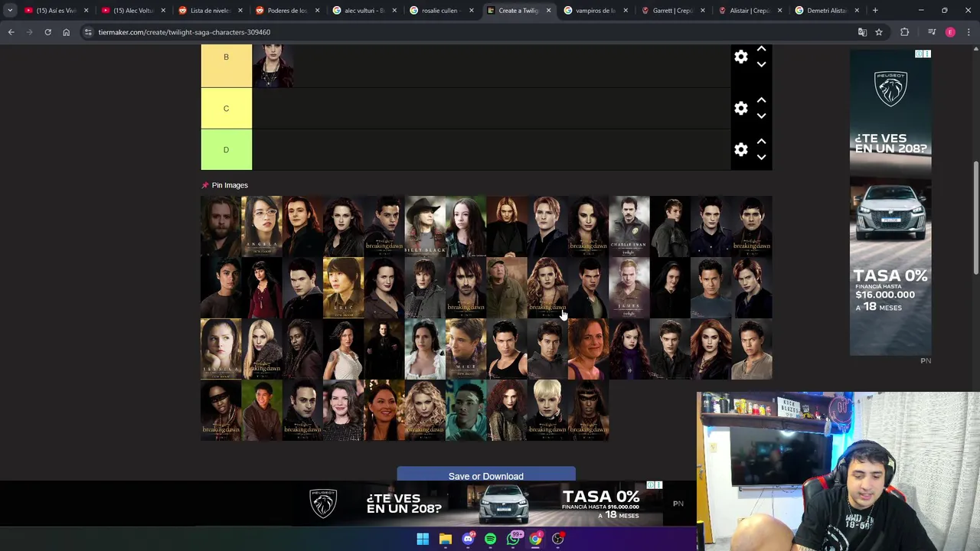This screenshot has height=551, width=980.
Task: Move tier D row down
Action: coord(761,157)
